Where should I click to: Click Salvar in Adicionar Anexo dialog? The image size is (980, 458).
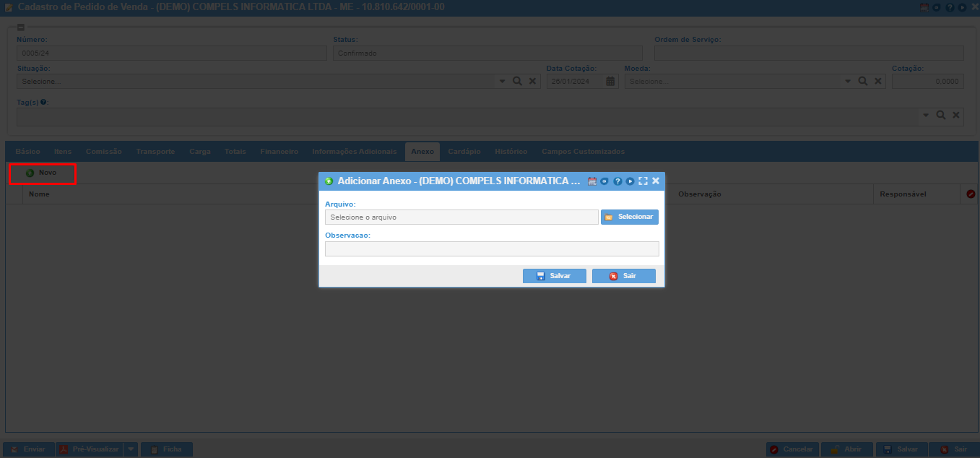pos(555,276)
